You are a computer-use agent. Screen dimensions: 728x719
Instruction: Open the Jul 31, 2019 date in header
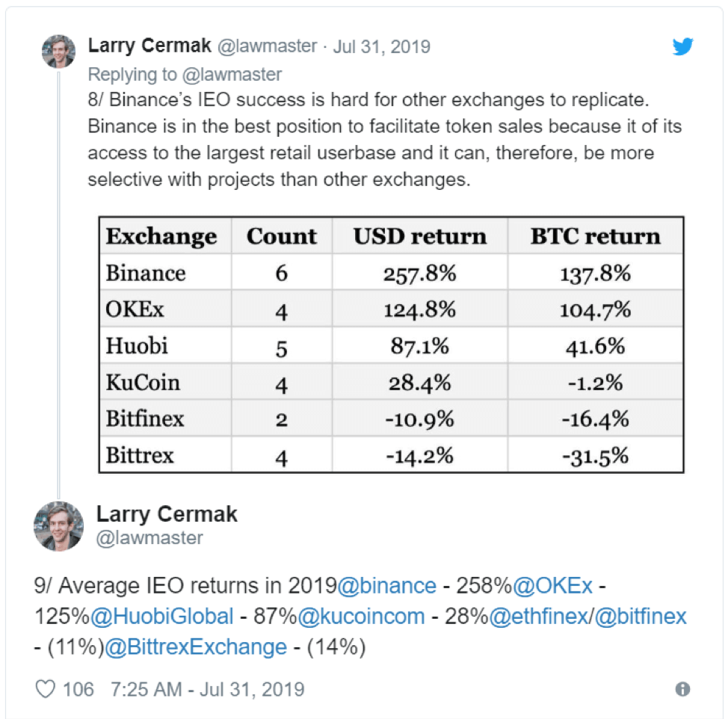tap(382, 46)
